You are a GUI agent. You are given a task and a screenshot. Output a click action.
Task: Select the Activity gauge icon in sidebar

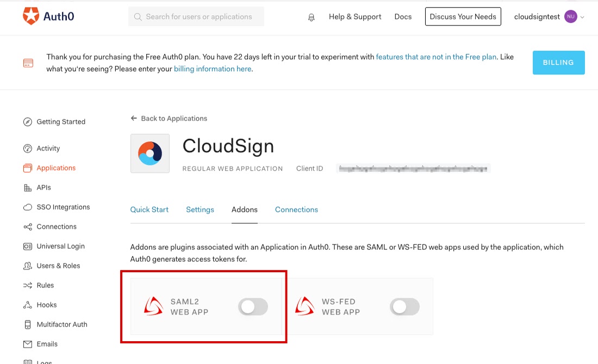pyautogui.click(x=28, y=149)
